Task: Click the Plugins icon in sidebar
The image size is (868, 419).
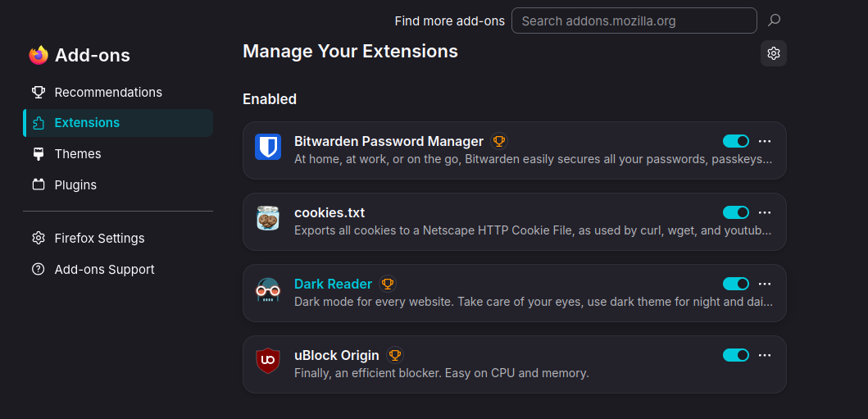Action: pos(39,184)
